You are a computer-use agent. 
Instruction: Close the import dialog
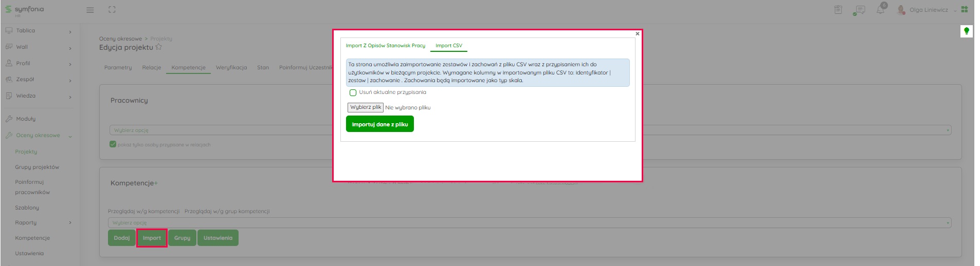tap(637, 34)
